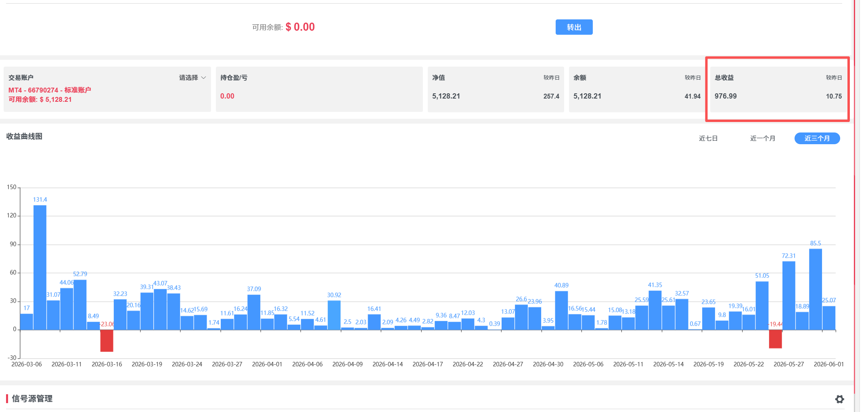Switch chart to 近七日 view
This screenshot has height=412, width=868.
coord(708,138)
